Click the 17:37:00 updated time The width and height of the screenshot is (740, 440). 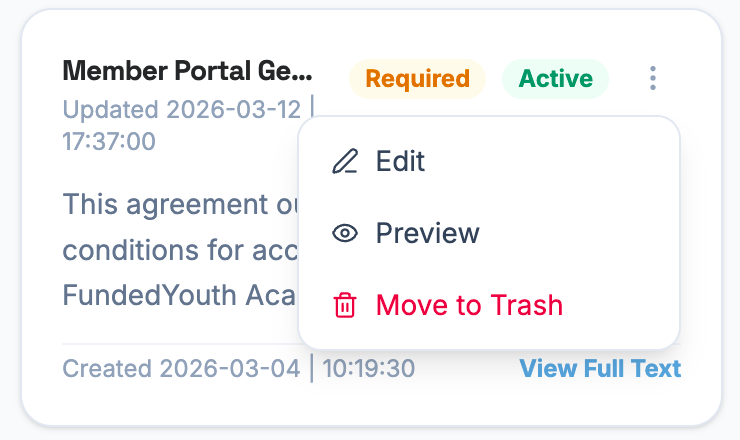click(109, 141)
